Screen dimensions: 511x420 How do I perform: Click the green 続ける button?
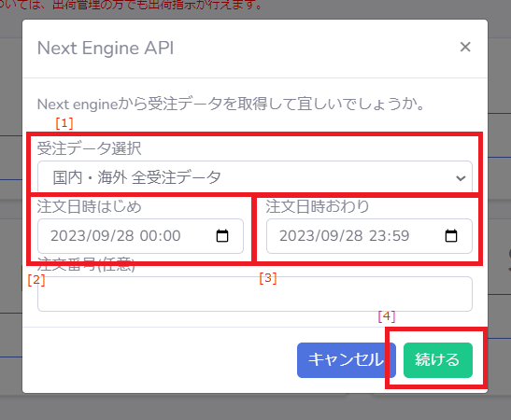[x=438, y=360]
